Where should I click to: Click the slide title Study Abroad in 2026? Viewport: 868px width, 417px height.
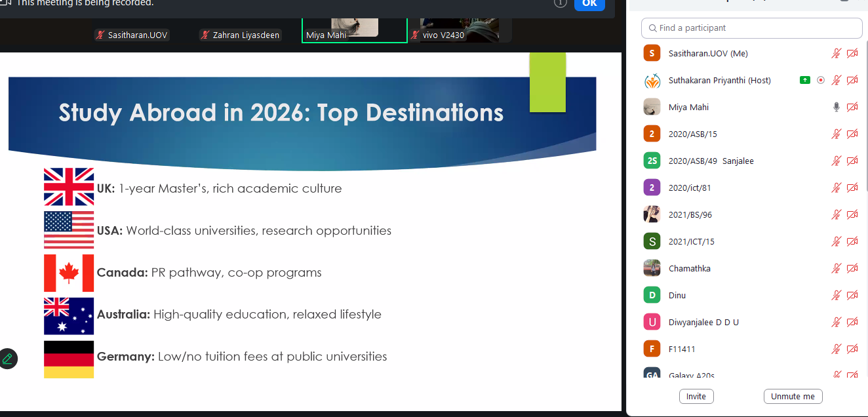[281, 113]
